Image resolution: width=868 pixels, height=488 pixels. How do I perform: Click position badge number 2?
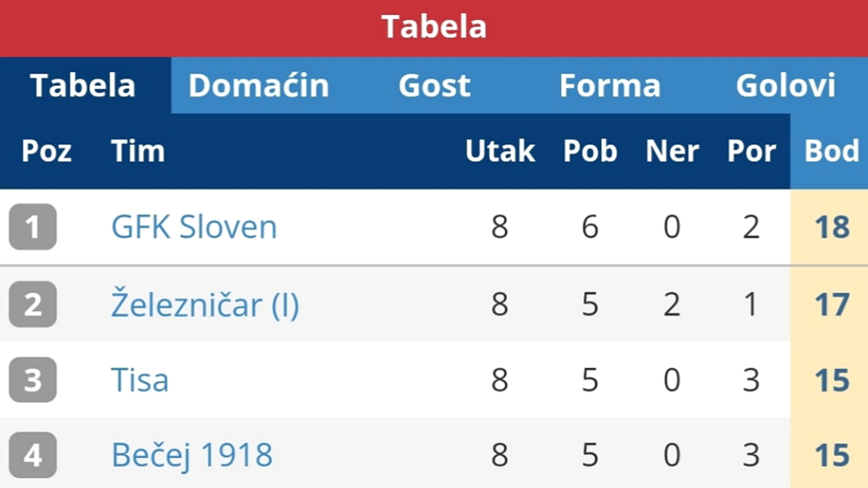coord(33,304)
